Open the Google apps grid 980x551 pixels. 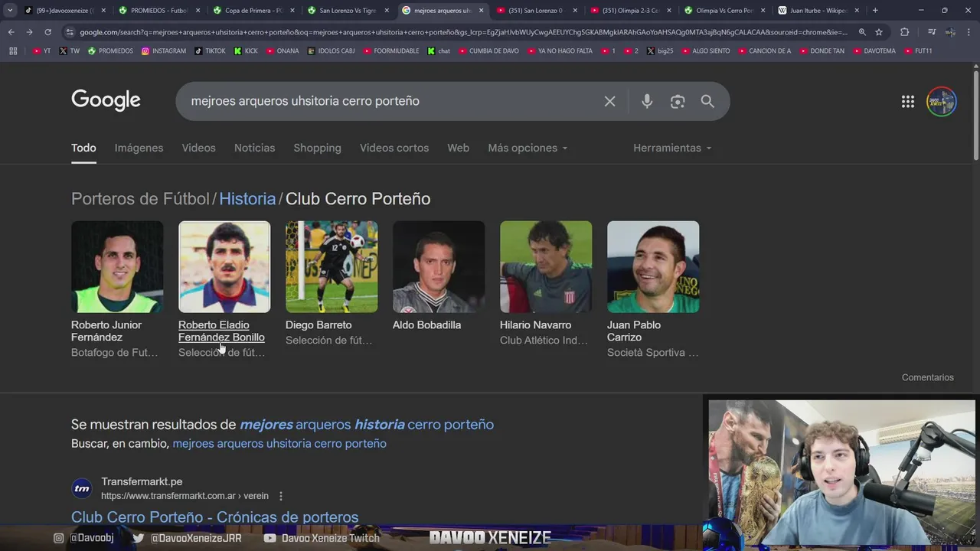(x=908, y=102)
